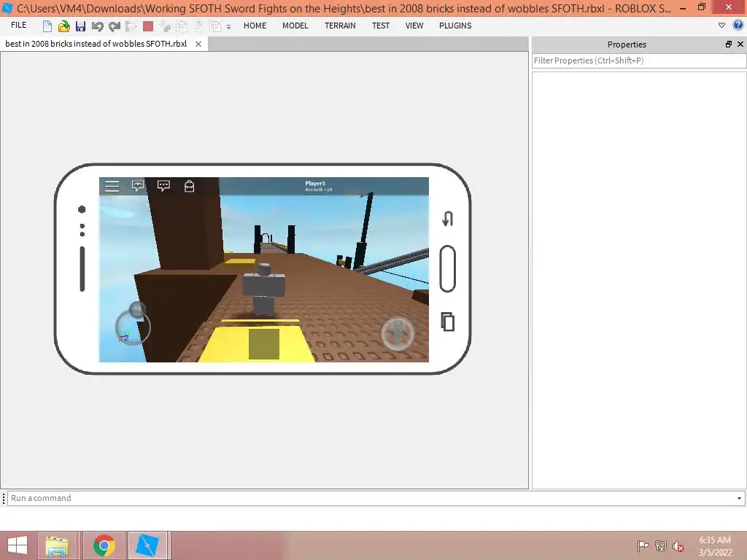Viewport: 747px width, 560px height.
Task: Open the Windows Start menu
Action: click(x=18, y=545)
